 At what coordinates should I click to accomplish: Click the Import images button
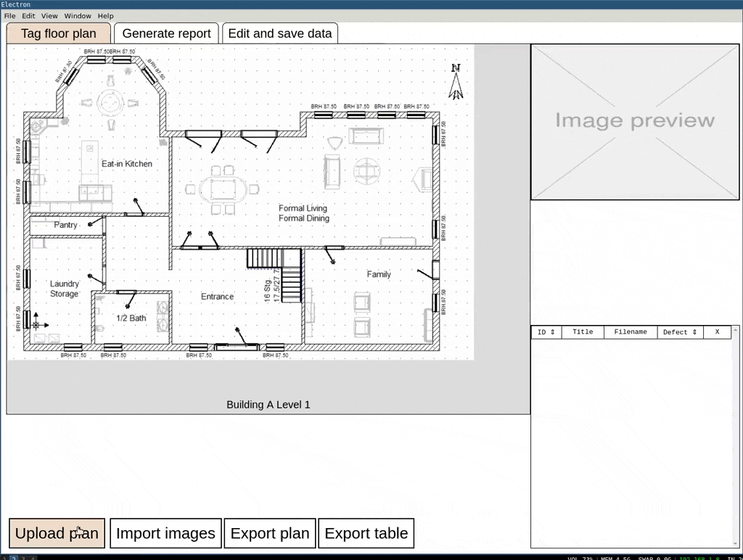[x=165, y=533]
